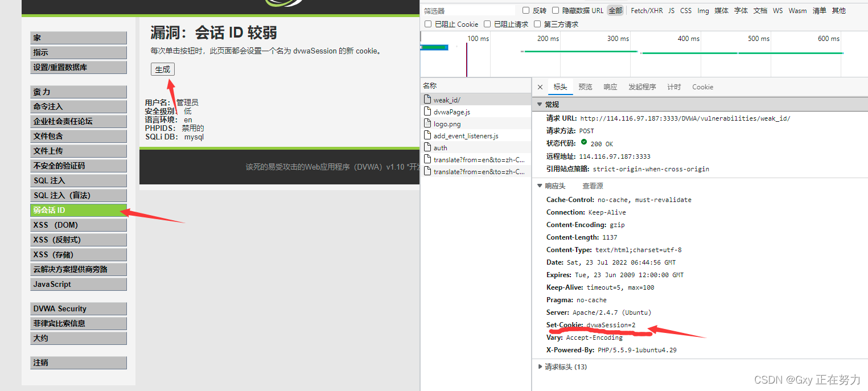868x391 pixels.
Task: Open the XSS（存储） menu item
Action: (x=79, y=254)
